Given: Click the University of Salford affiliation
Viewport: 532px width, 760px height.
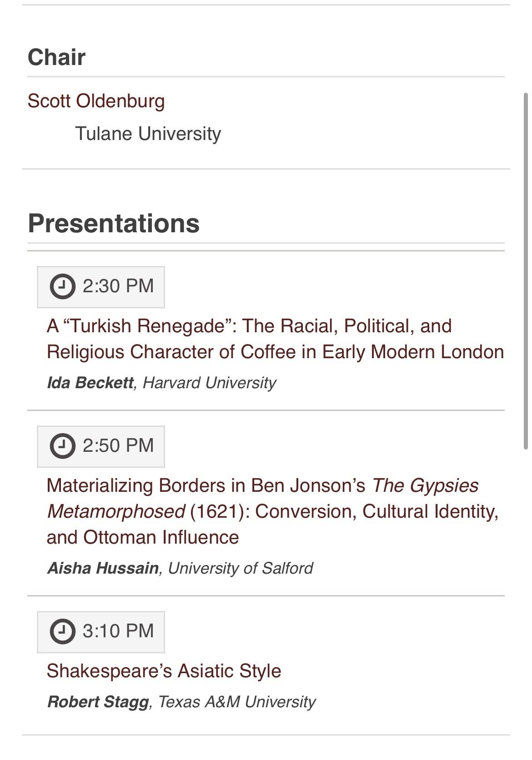Looking at the screenshot, I should coord(241,568).
